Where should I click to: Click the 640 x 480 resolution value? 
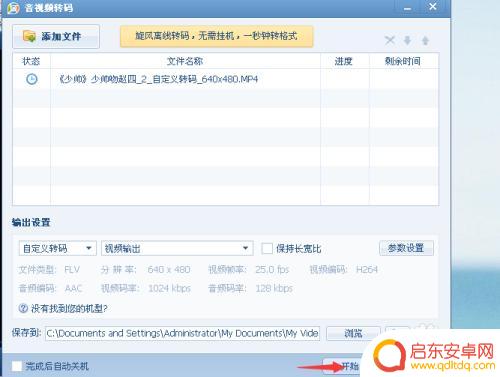(x=169, y=269)
